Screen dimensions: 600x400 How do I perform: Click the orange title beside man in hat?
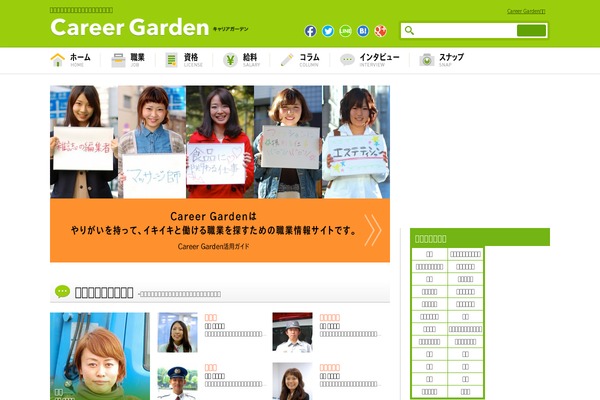[330, 317]
